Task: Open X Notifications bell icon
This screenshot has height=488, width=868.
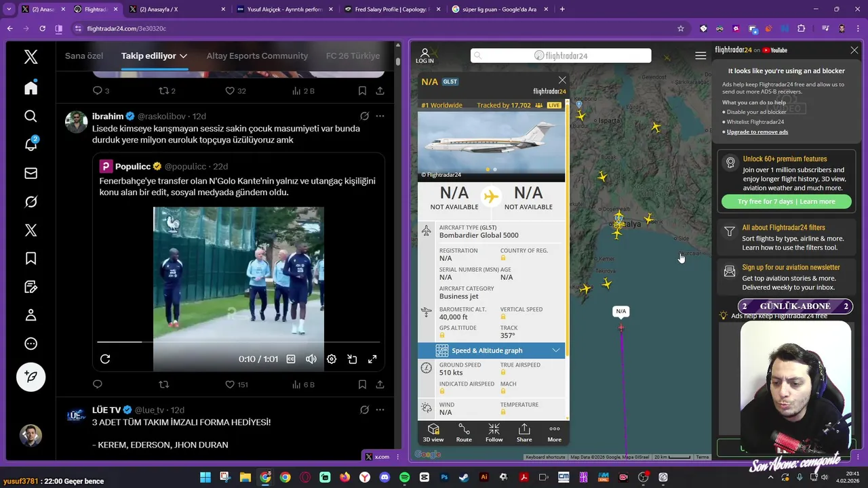Action: click(31, 144)
